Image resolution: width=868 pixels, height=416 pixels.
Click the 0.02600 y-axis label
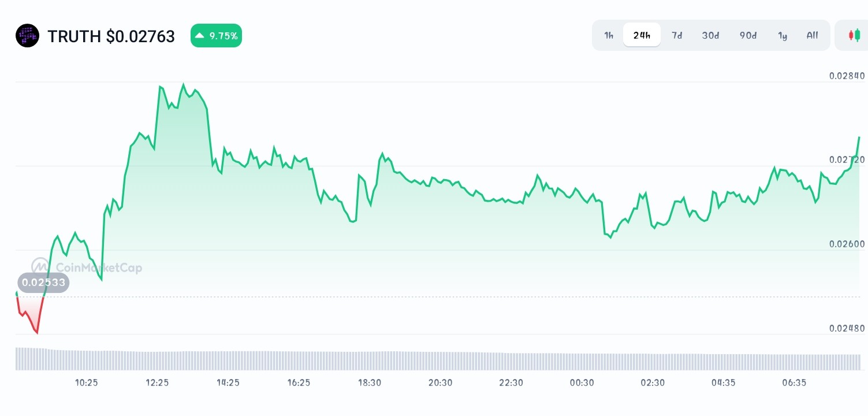[x=847, y=244]
